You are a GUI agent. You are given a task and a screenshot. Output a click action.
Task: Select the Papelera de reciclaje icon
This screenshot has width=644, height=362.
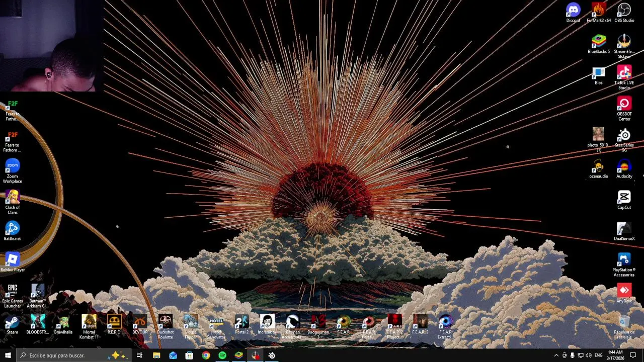(x=624, y=327)
